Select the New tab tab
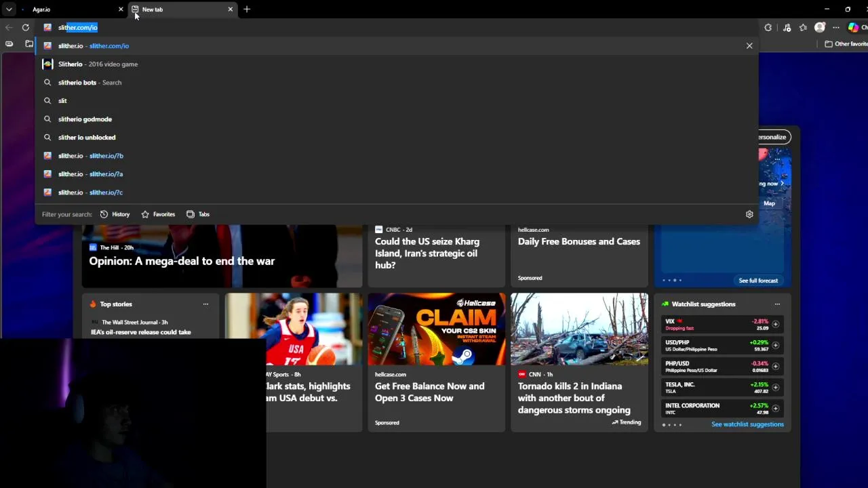The image size is (868, 488). click(182, 9)
